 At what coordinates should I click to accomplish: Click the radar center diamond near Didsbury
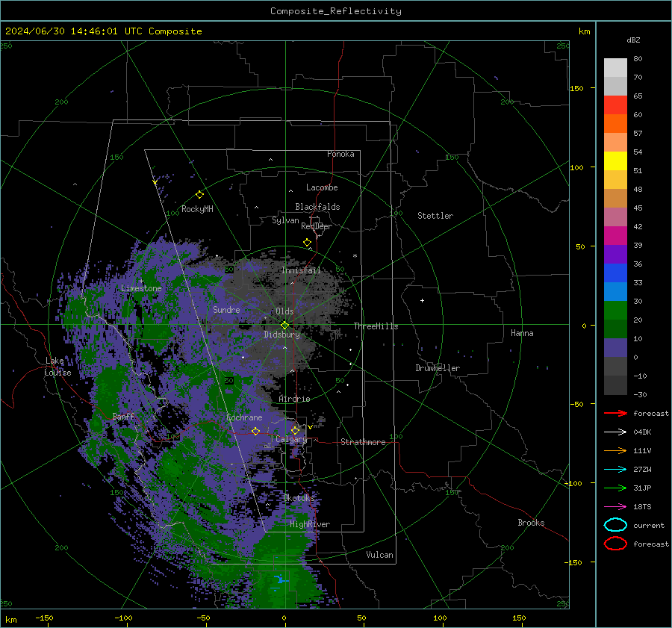pyautogui.click(x=284, y=326)
